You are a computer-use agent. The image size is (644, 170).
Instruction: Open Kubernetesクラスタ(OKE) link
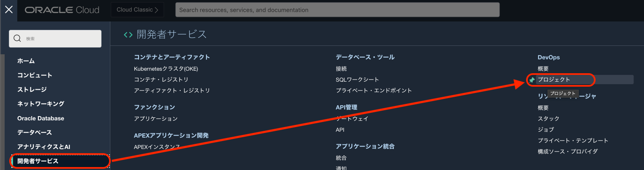(166, 69)
